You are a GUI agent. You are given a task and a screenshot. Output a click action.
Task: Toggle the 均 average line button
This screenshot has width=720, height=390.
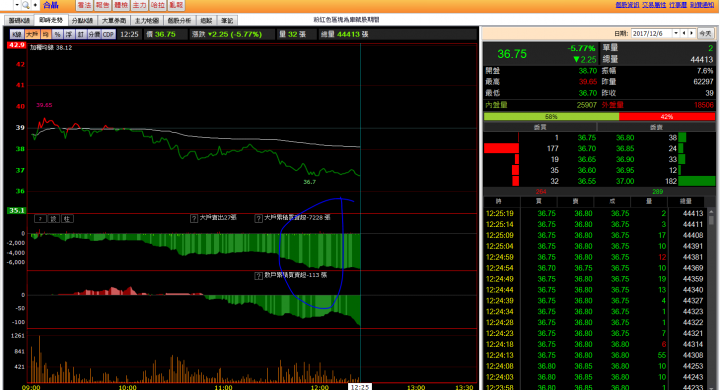[46, 34]
